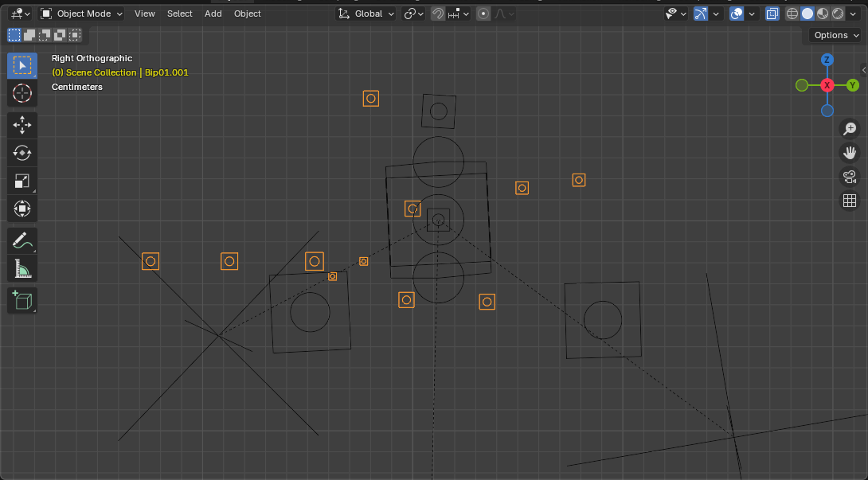Image resolution: width=868 pixels, height=480 pixels.
Task: Activate the 3D Cursor tool
Action: (x=22, y=94)
